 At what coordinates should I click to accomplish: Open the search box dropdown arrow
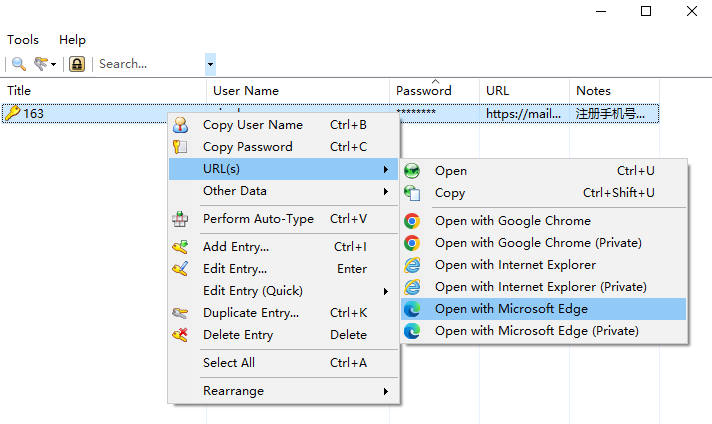click(x=210, y=64)
